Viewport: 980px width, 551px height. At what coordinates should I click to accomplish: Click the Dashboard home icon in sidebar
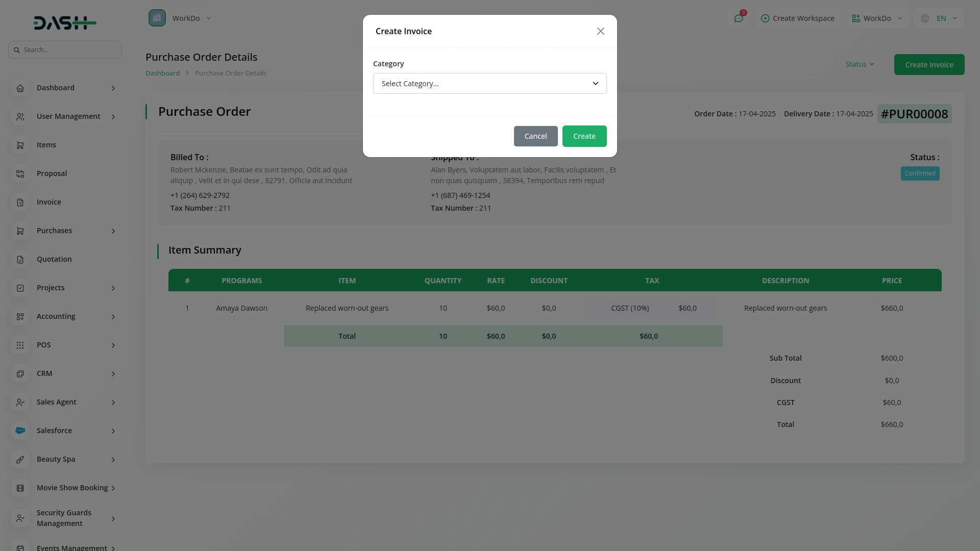(x=20, y=88)
